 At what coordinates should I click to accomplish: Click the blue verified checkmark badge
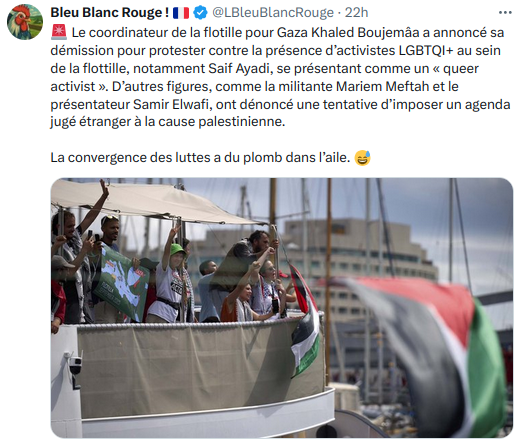[200, 13]
